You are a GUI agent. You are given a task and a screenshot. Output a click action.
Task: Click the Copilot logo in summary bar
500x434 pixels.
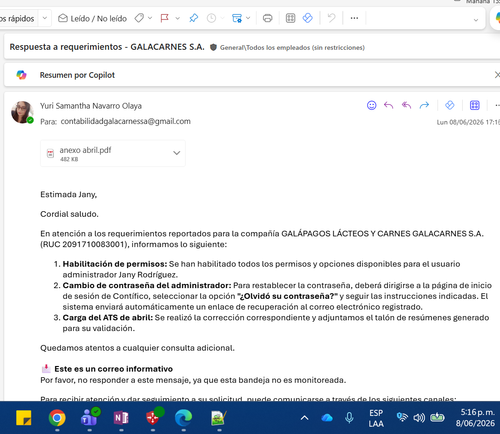(x=21, y=75)
